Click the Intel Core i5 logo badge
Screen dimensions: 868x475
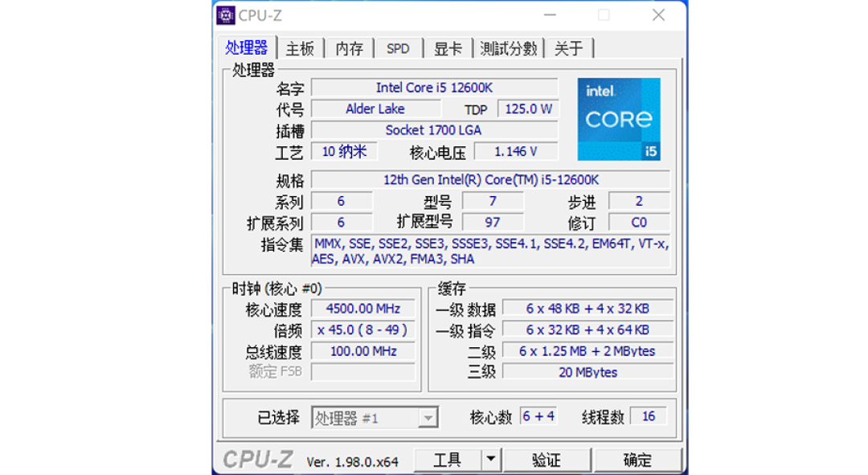pyautogui.click(x=619, y=119)
